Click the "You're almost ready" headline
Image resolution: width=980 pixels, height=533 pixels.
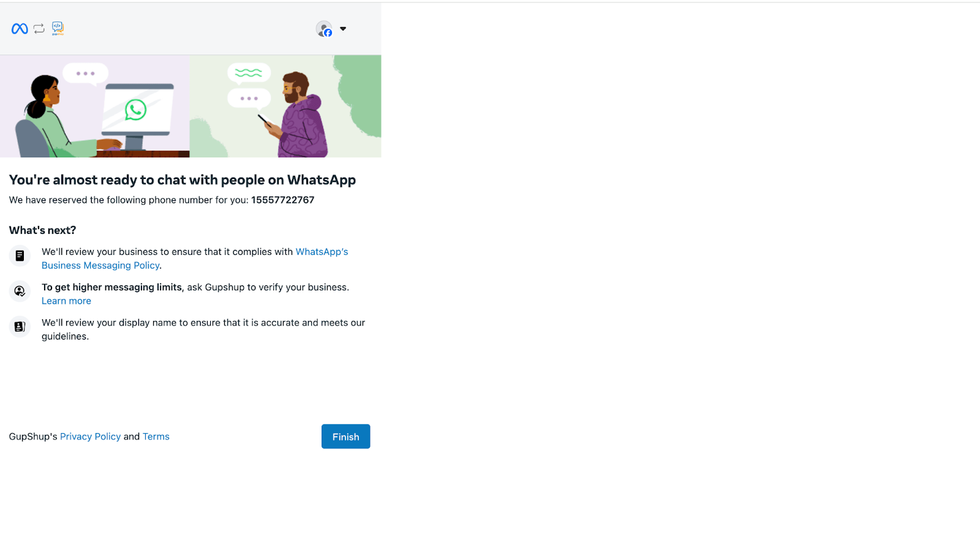[182, 180]
